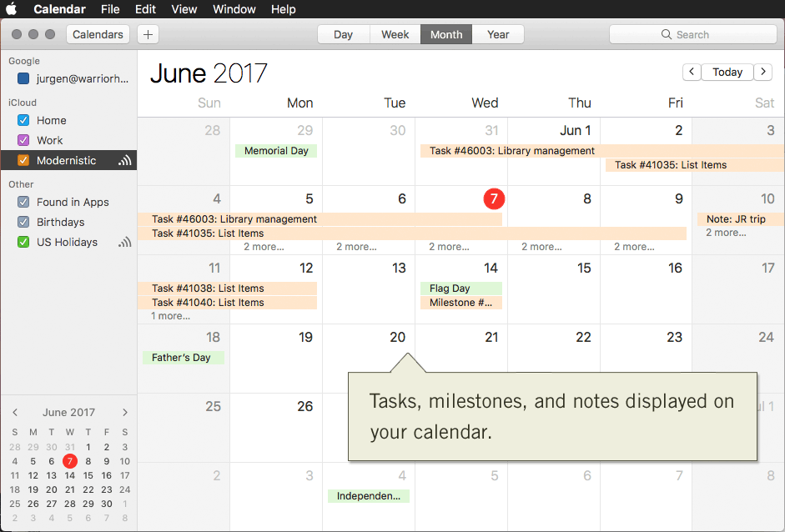This screenshot has height=532, width=785.
Task: Click the add event plus button
Action: [x=148, y=34]
